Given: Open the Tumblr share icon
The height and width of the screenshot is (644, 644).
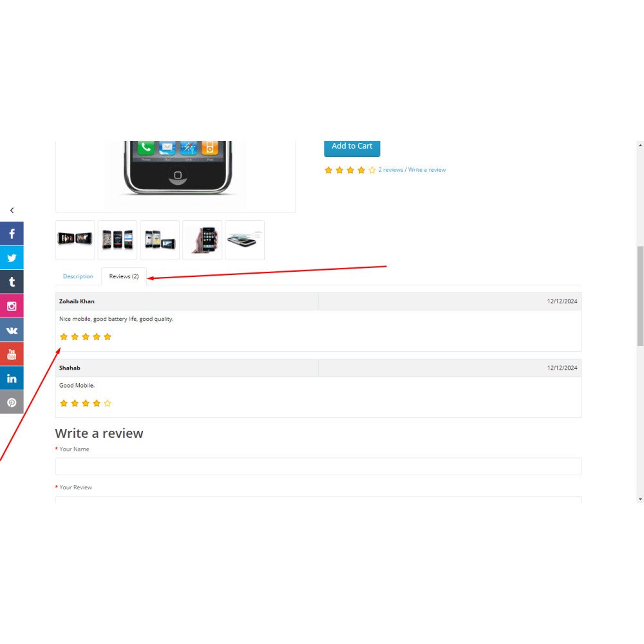Looking at the screenshot, I should coord(12,282).
